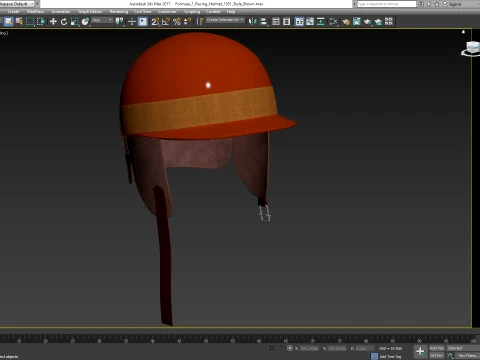Click the Render Production teapot icon

point(367,22)
